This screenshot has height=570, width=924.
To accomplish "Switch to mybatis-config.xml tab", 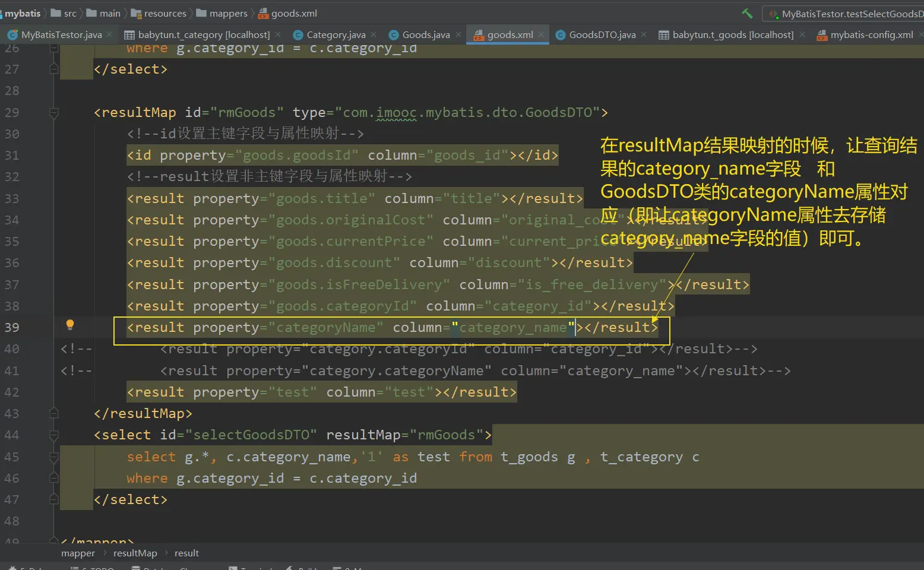I will [871, 34].
